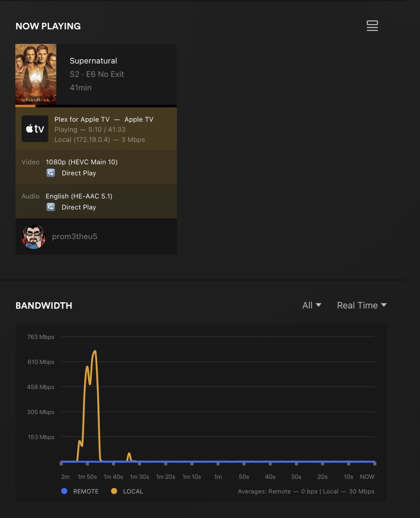Select the 1m 50s timeline marker
This screenshot has width=420, height=518.
[87, 477]
